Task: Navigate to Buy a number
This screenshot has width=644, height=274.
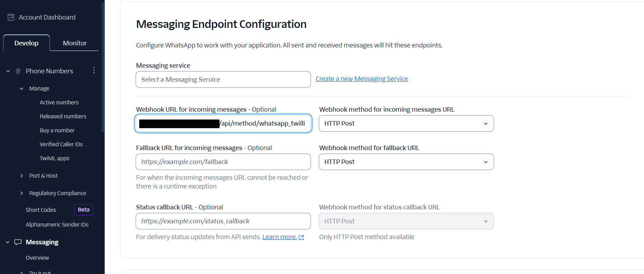Action: (57, 130)
